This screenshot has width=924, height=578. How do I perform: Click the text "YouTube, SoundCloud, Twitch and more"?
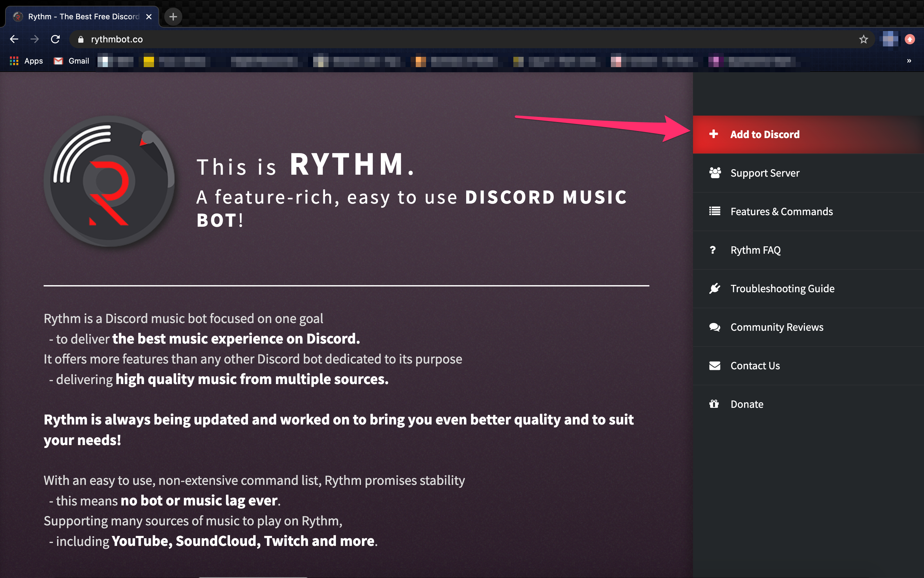(x=243, y=541)
